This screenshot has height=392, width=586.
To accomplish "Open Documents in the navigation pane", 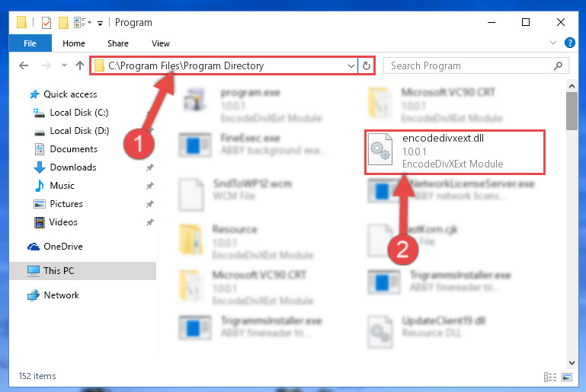I will pyautogui.click(x=73, y=149).
